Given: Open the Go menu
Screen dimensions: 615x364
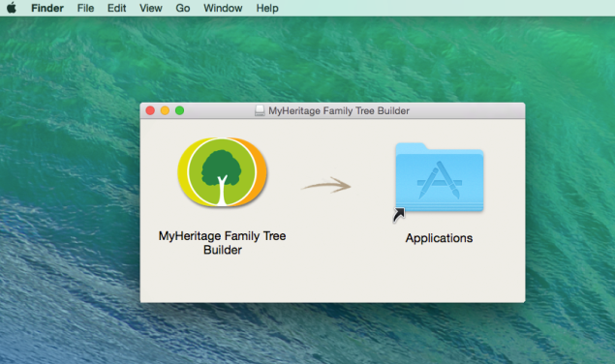Looking at the screenshot, I should (x=183, y=8).
